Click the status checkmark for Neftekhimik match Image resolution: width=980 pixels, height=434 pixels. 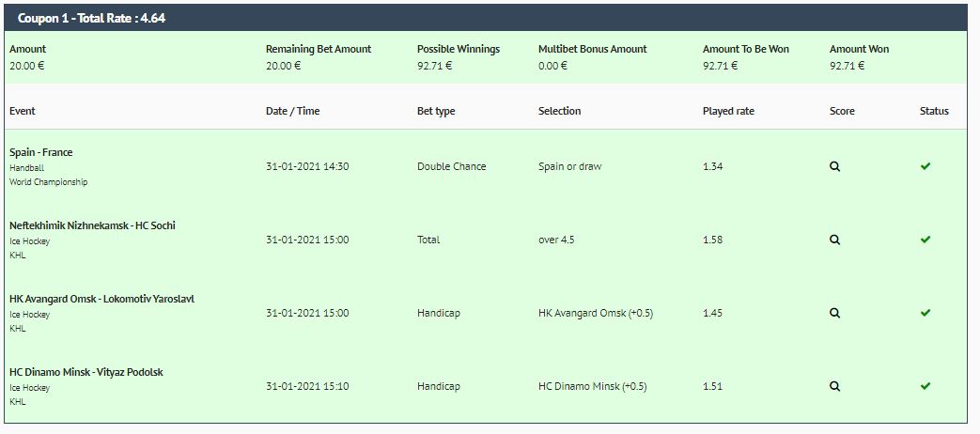(x=926, y=240)
